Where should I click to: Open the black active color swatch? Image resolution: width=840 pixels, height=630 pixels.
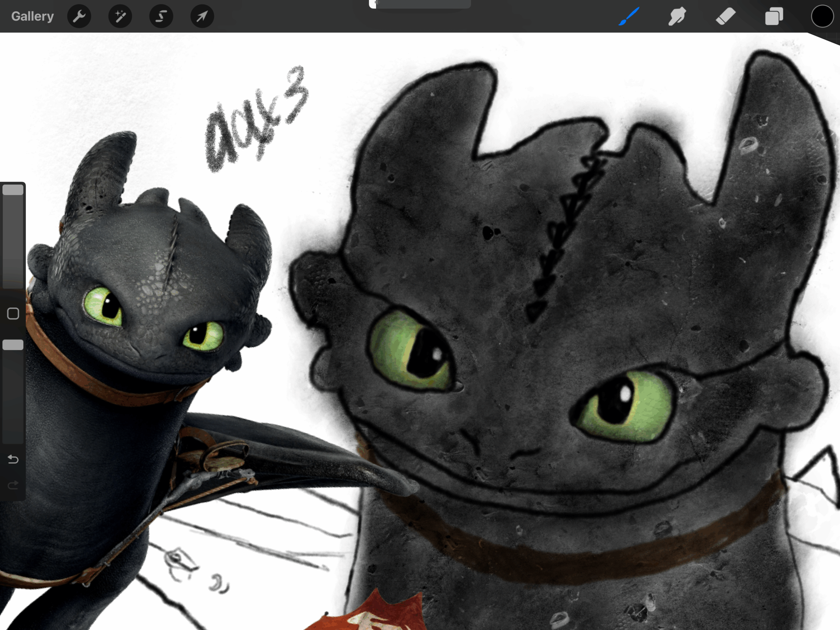pos(822,16)
